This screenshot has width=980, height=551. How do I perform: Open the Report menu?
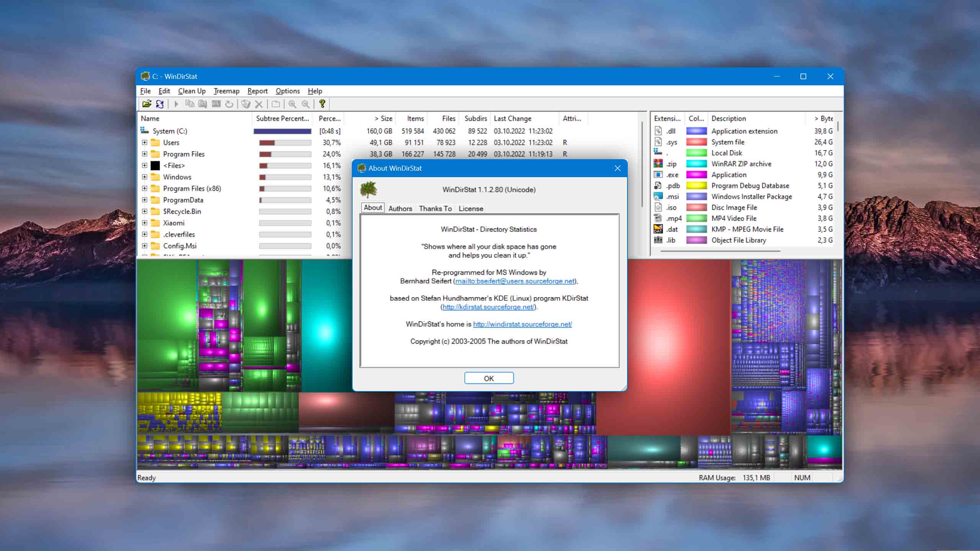click(x=257, y=91)
